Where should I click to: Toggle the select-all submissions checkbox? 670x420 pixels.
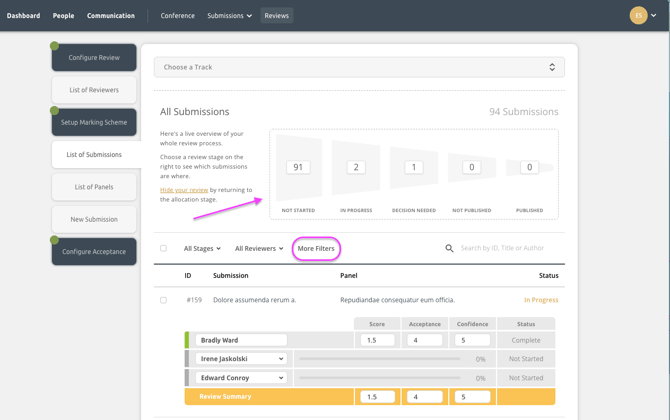164,248
